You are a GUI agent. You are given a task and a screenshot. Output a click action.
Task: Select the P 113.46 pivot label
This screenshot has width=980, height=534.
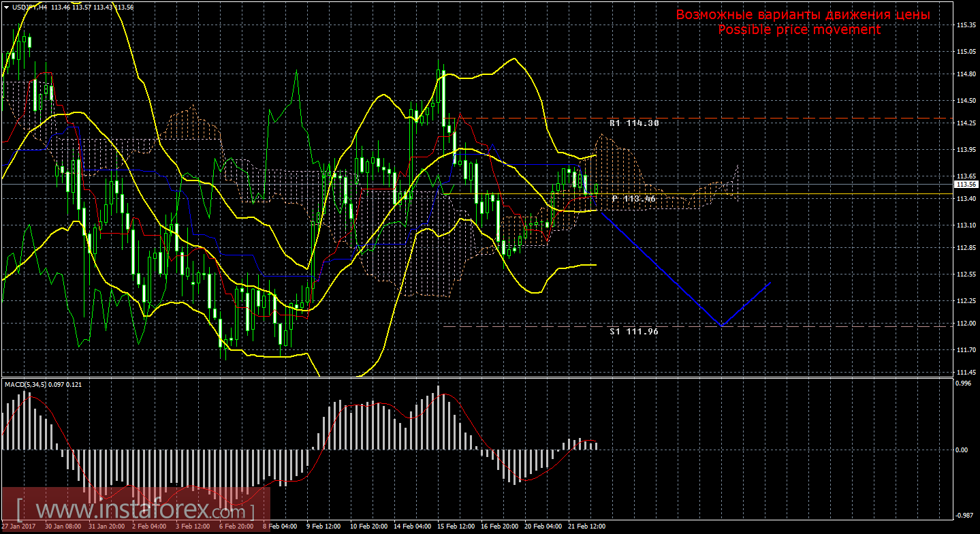pos(634,199)
